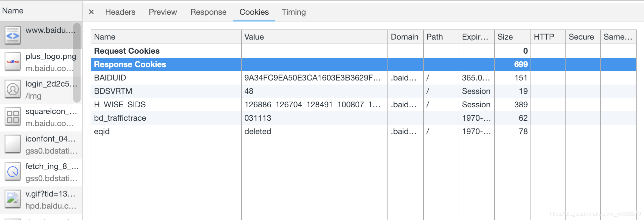Select the www.baidu request name

[50, 30]
